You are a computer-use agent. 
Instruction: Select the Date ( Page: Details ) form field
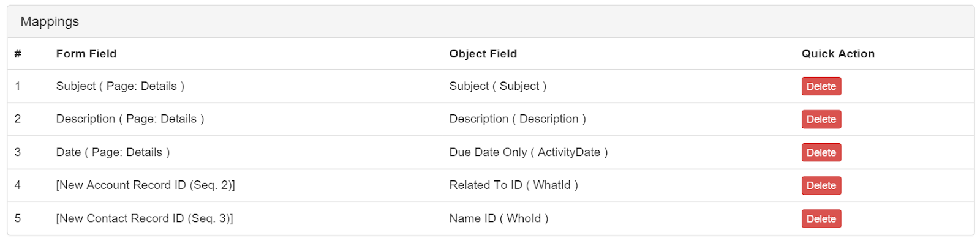pos(113,152)
